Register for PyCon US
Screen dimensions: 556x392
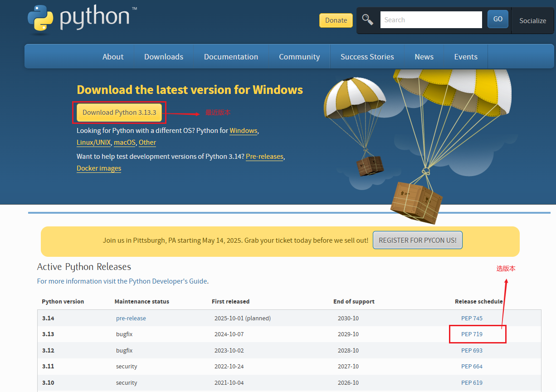click(417, 240)
